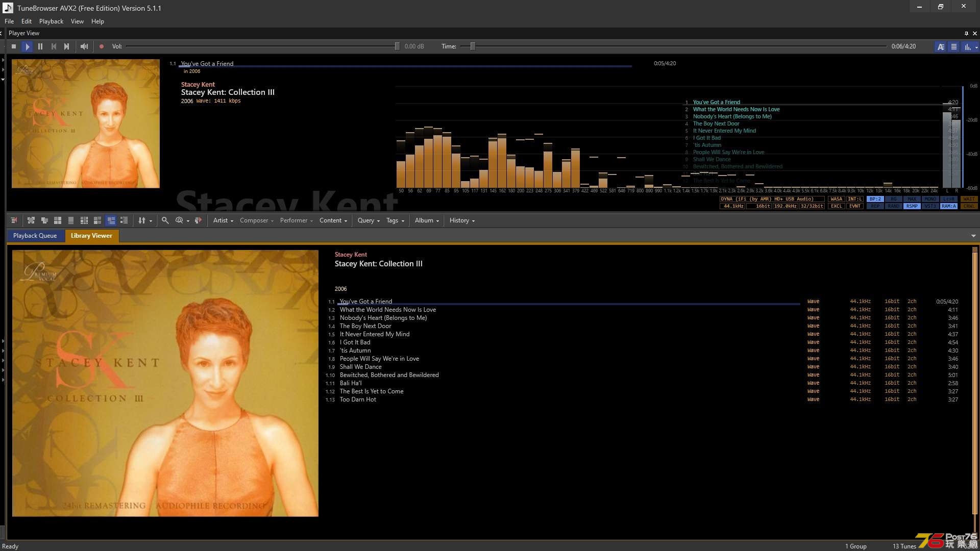
Task: Click the spectrum bars icon in player bar
Action: coord(967,46)
